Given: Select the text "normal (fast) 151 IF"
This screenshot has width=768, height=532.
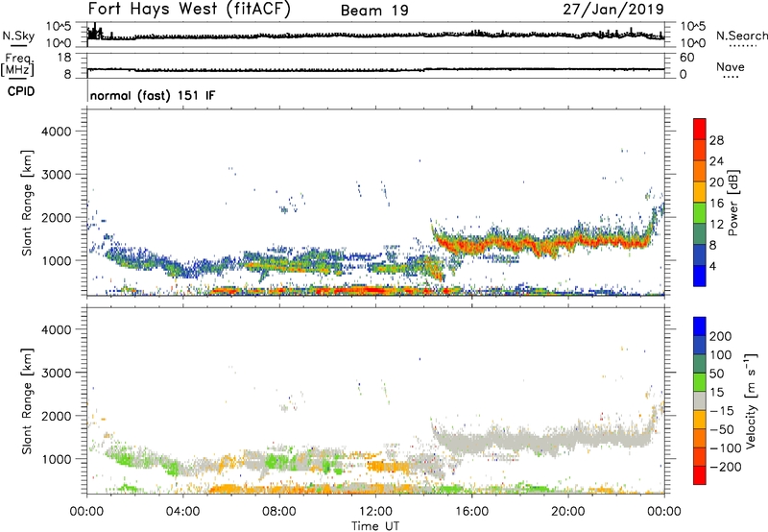Looking at the screenshot, I should coord(153,95).
